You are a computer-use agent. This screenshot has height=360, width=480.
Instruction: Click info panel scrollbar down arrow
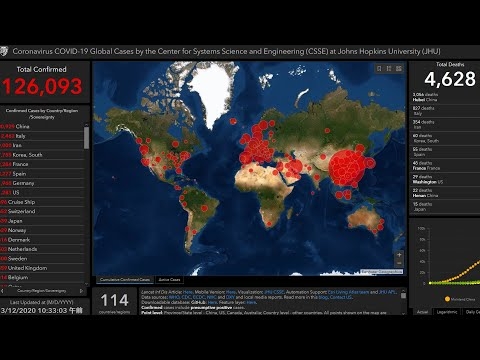[x=403, y=313]
